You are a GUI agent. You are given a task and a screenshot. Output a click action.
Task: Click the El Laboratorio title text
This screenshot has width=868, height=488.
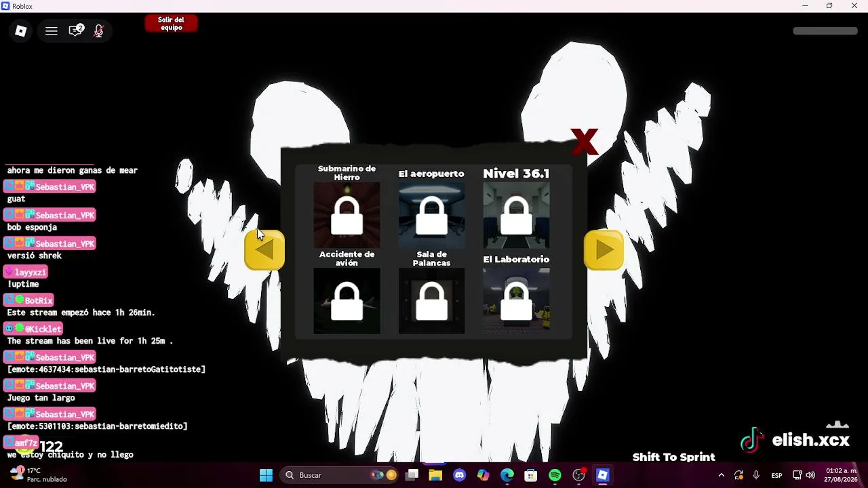pos(516,260)
